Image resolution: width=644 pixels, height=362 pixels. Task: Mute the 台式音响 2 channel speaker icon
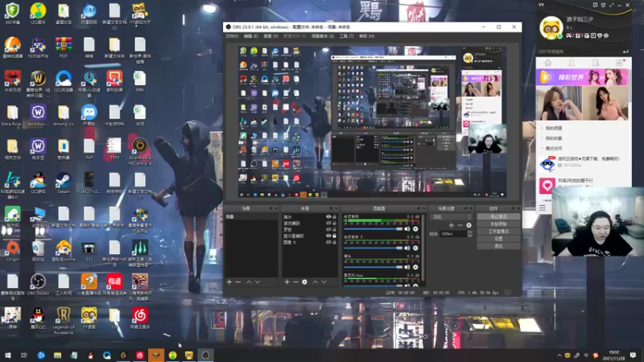pos(407,248)
